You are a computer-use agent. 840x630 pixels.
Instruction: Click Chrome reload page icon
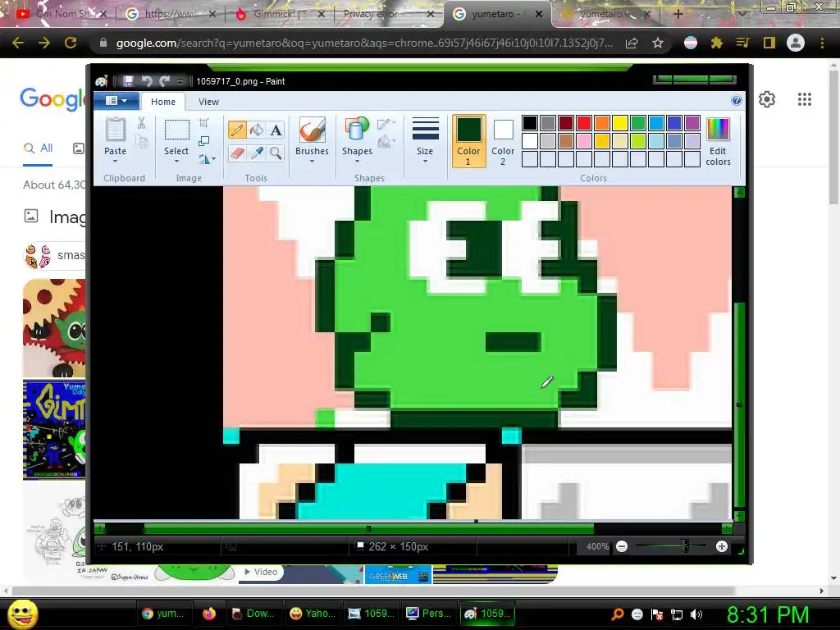pyautogui.click(x=71, y=43)
